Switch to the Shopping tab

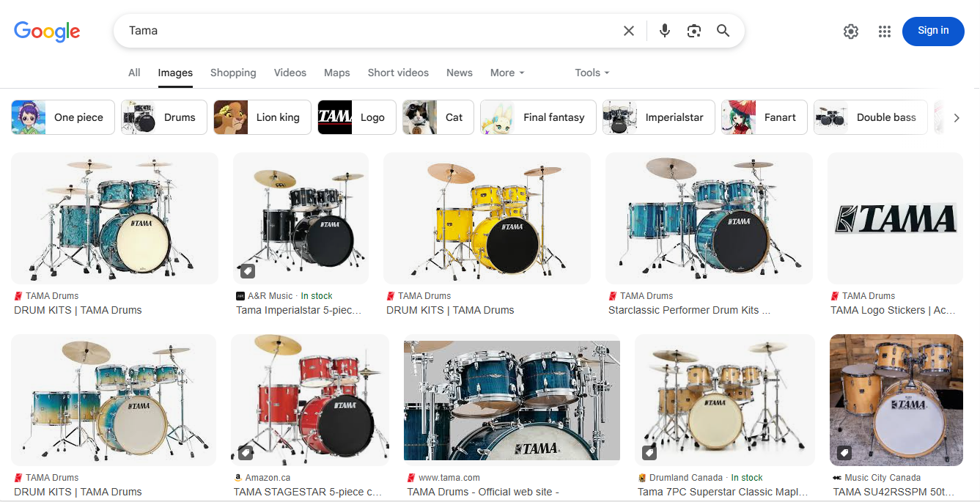(233, 73)
